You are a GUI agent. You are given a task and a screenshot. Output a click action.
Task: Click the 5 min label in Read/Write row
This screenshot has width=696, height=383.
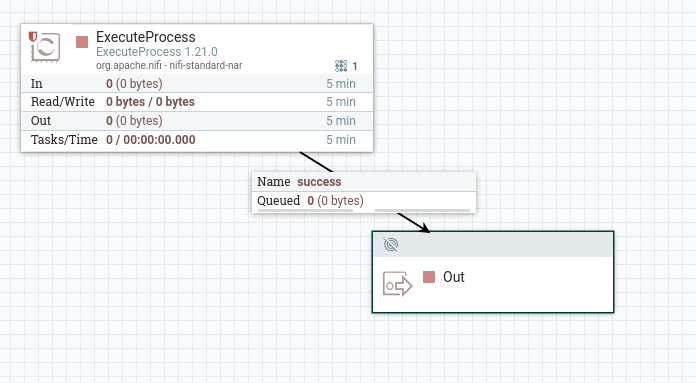pyautogui.click(x=341, y=102)
